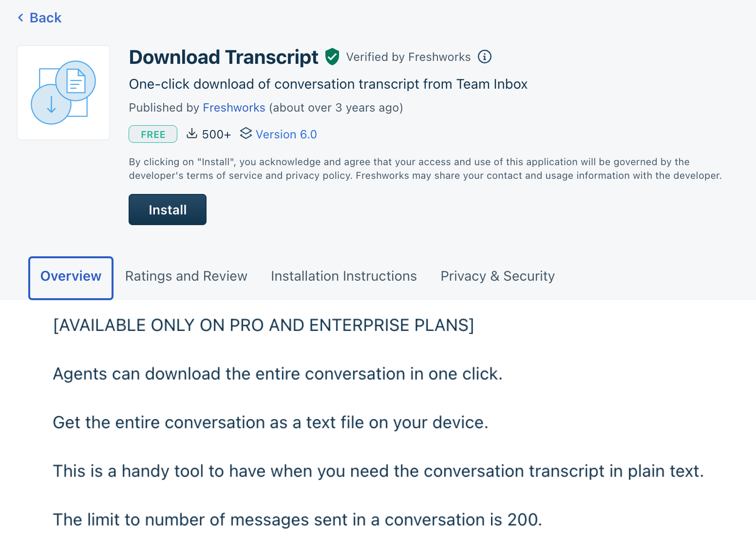The width and height of the screenshot is (756, 536).
Task: Select the Download Transcript app icon
Action: (63, 92)
